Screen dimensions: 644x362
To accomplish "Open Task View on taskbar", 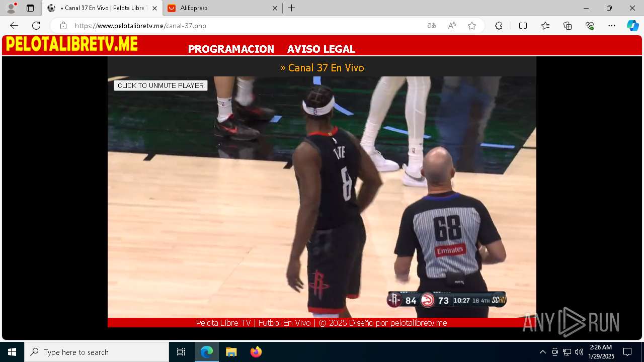I will click(181, 352).
